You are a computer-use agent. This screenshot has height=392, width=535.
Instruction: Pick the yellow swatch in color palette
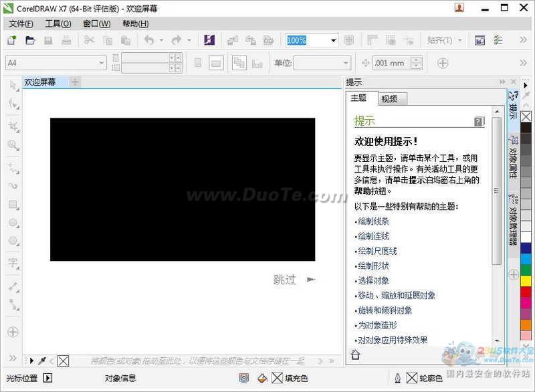526,281
